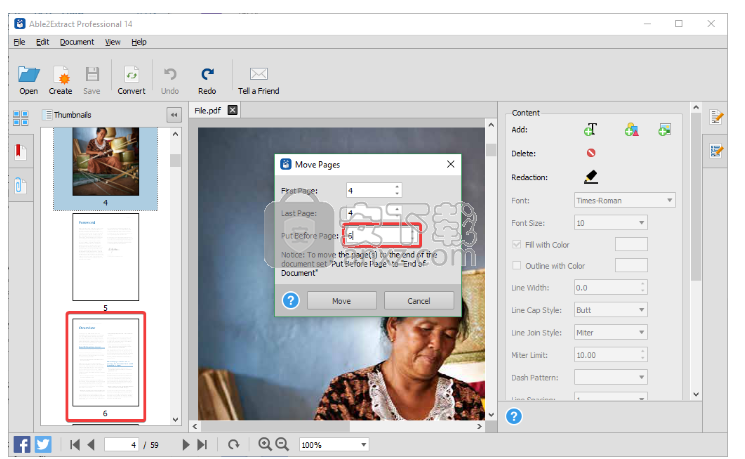Open the File menu
This screenshot has height=459, width=745.
point(19,42)
